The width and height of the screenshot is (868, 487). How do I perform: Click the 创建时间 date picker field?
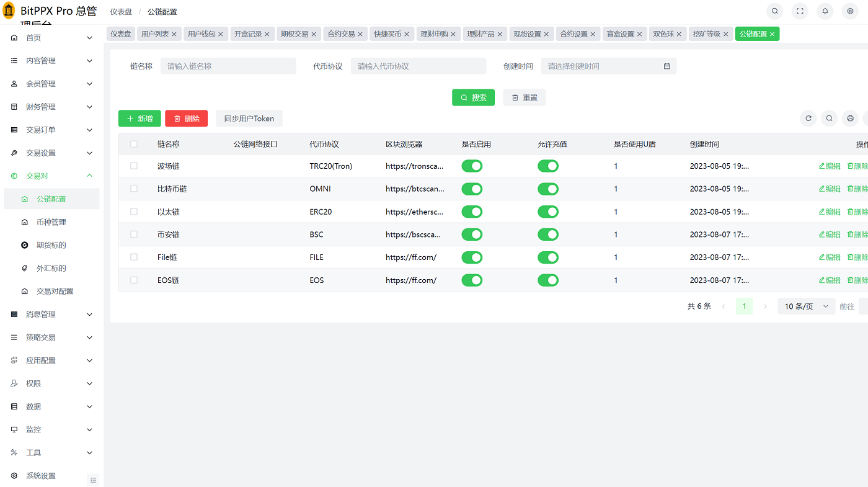609,66
